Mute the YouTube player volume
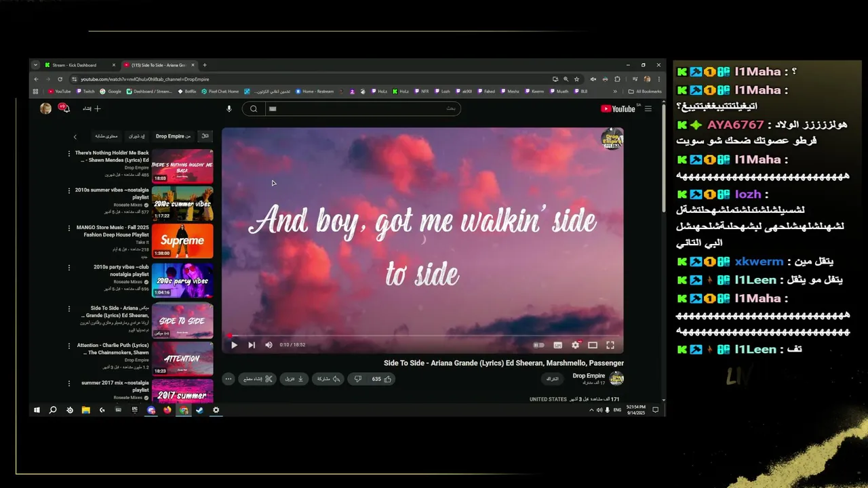Viewport: 868px width, 488px height. pyautogui.click(x=269, y=345)
